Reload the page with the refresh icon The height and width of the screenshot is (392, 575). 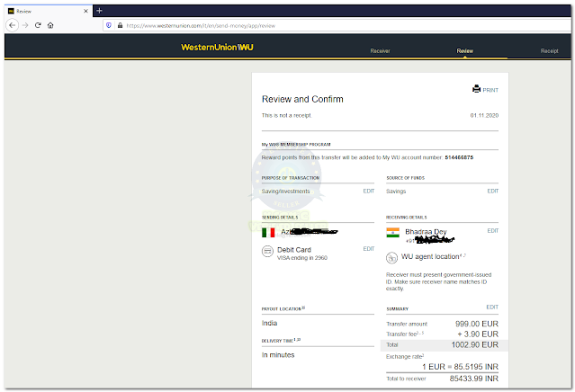click(x=38, y=25)
